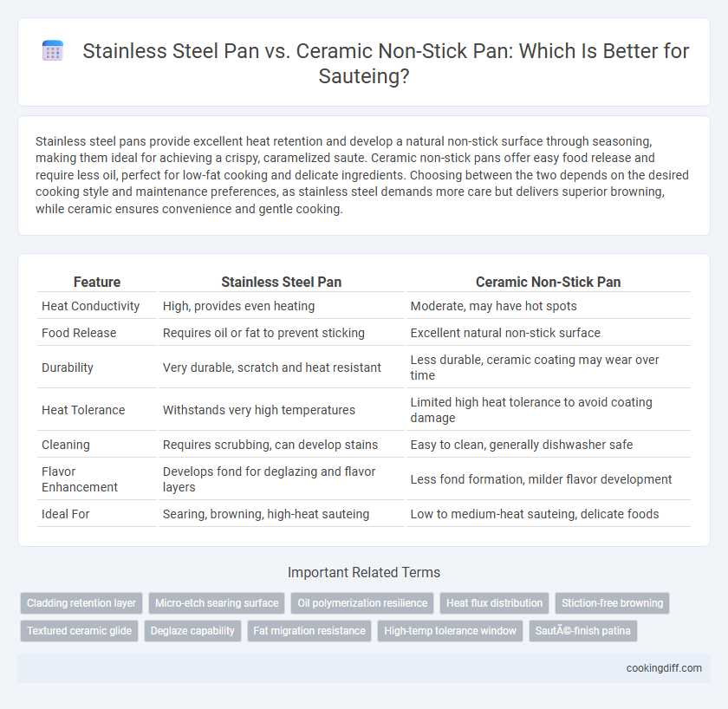
Task: Select the Micro-etch searing surface tag
Action: point(217,602)
